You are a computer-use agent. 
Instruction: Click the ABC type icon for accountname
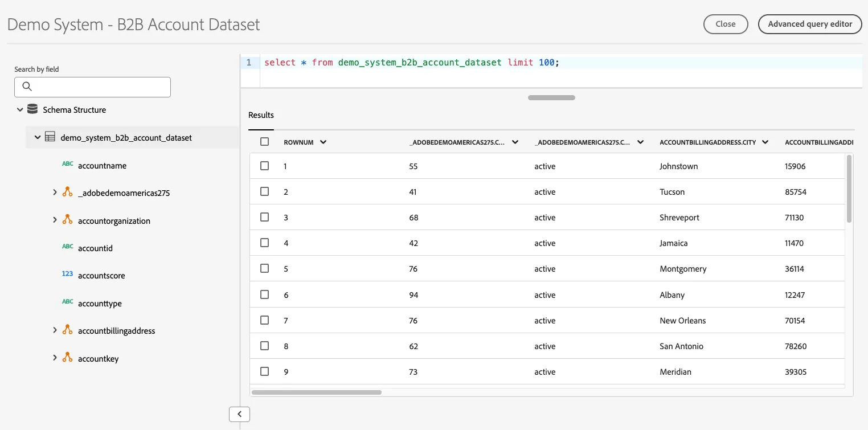point(68,164)
